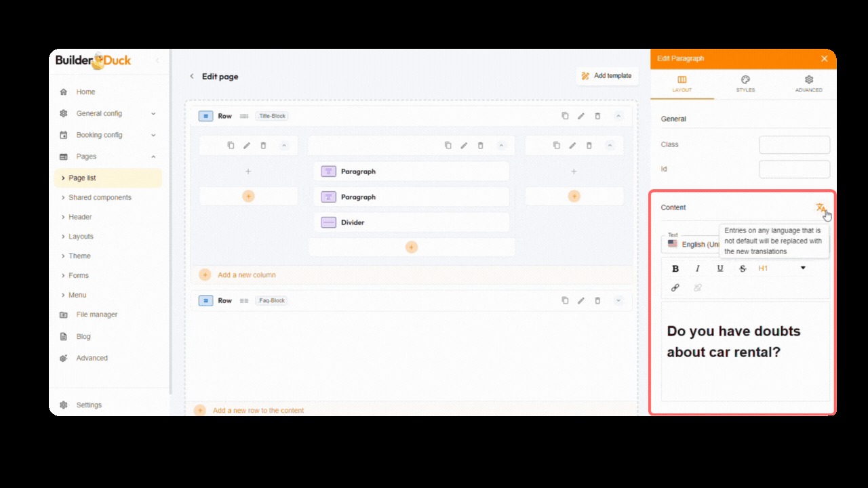Switch to the Styles tab
Viewport: 868px width, 488px height.
pyautogui.click(x=745, y=84)
